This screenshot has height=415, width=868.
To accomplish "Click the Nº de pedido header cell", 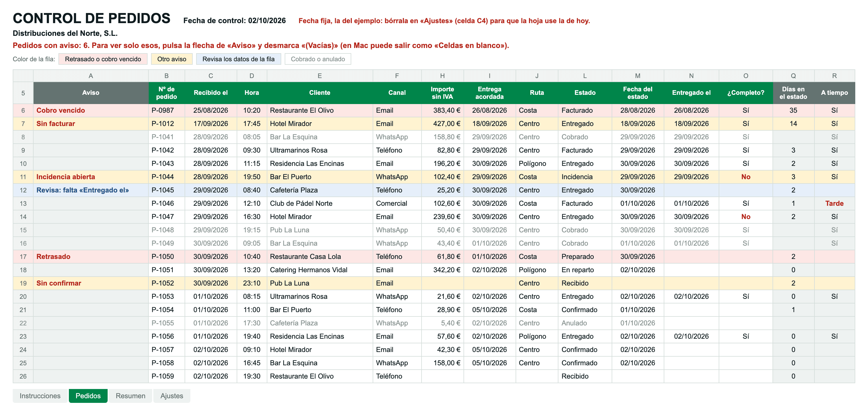I will [x=166, y=92].
